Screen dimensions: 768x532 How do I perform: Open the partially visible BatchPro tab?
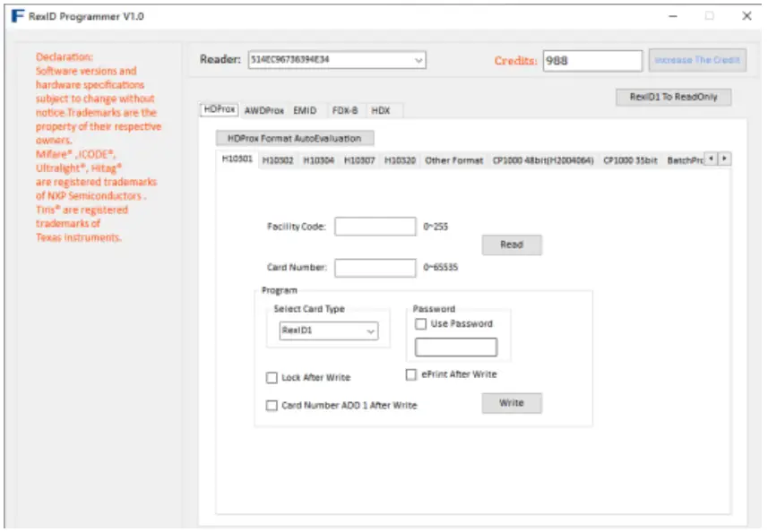pos(685,160)
